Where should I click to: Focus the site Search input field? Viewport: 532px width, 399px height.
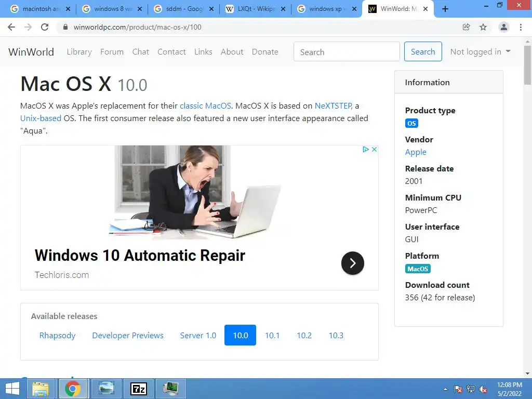coord(347,51)
